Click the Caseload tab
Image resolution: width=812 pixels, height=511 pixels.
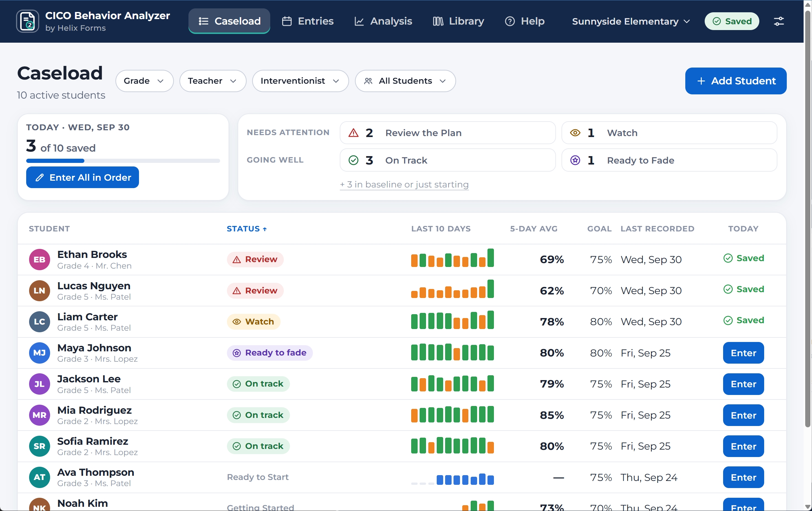point(229,21)
